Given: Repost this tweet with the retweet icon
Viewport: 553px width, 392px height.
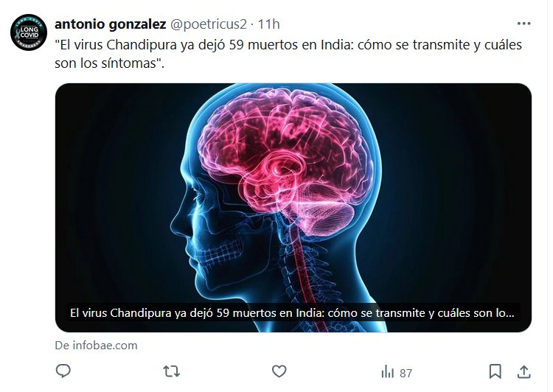Looking at the screenshot, I should coord(171,371).
